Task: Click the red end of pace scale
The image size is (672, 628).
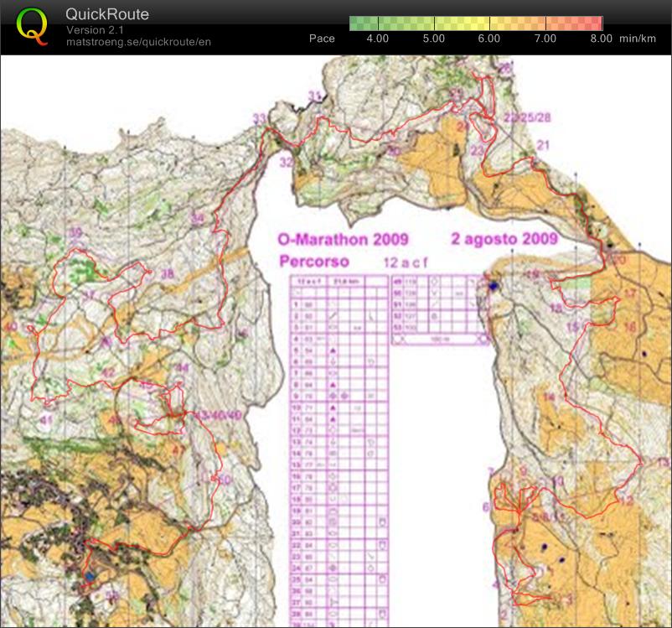Action: point(597,23)
